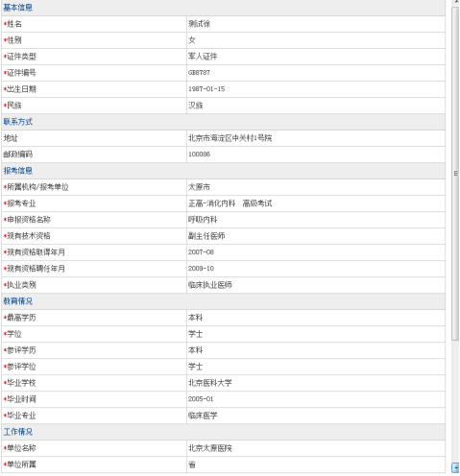Select the 临床执业医师 practice category
This screenshot has height=476, width=460.
click(210, 285)
